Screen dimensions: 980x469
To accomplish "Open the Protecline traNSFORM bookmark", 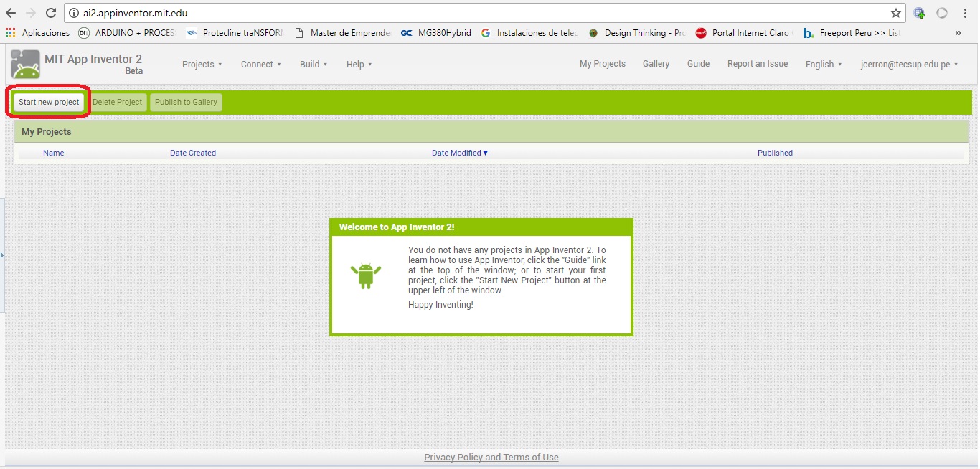I will [x=235, y=33].
